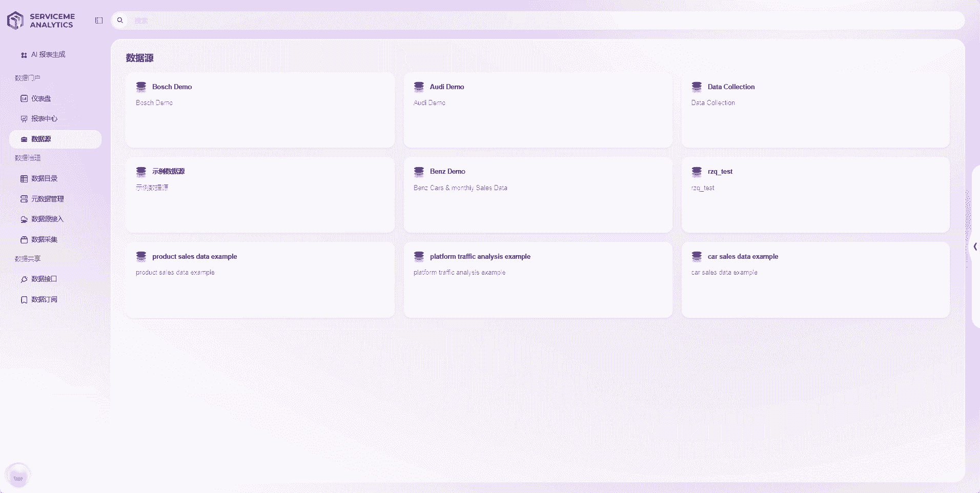
Task: Open AI 报表生成 in the sidebar
Action: 55,54
